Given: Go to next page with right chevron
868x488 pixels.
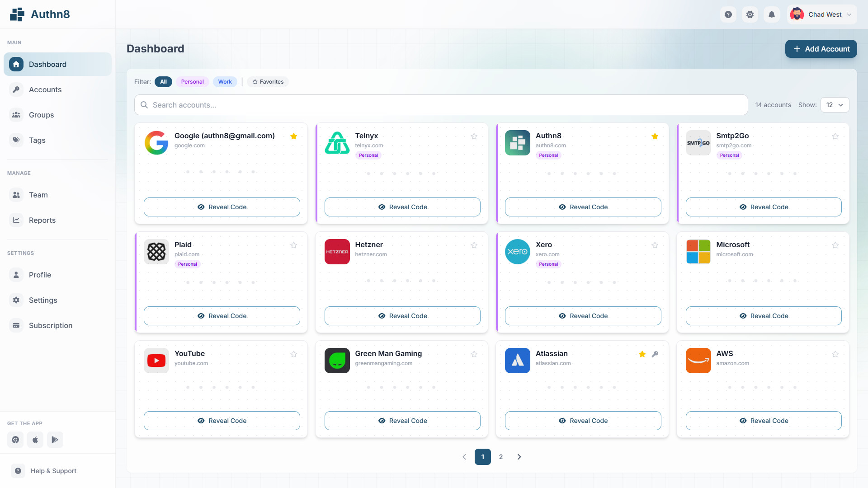Looking at the screenshot, I should pos(519,457).
